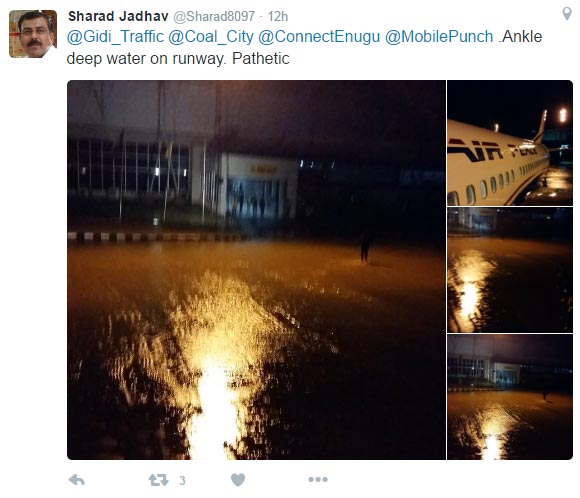Open Sharad Jadhav's profile avatar
This screenshot has width=580, height=498.
33,34
